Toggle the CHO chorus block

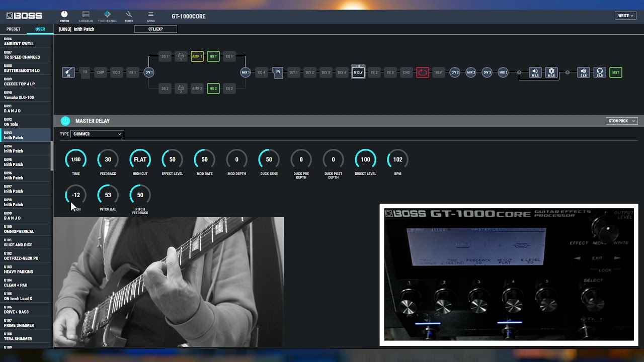coord(407,72)
